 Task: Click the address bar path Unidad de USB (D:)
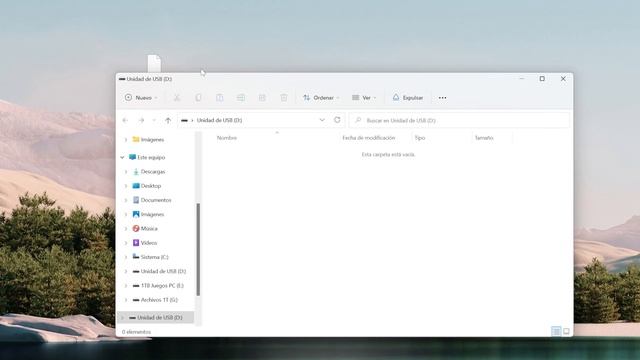click(220, 120)
